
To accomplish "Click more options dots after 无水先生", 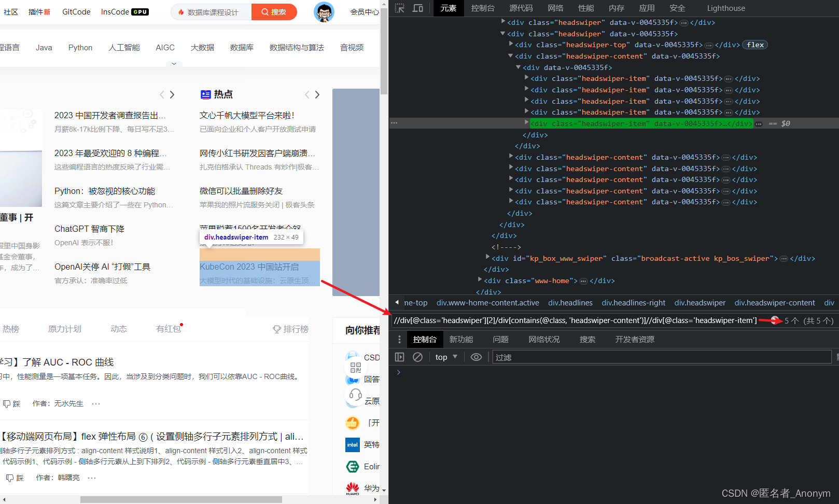I will pyautogui.click(x=96, y=403).
